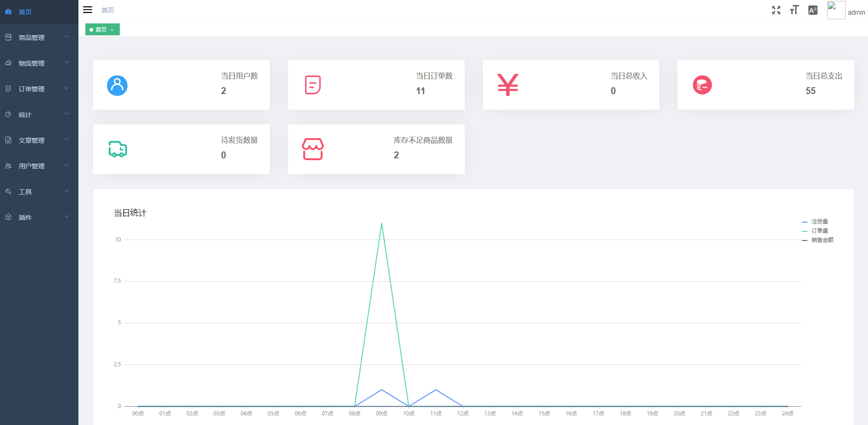
Task: Click the hamburger sidebar collapse icon
Action: click(88, 10)
